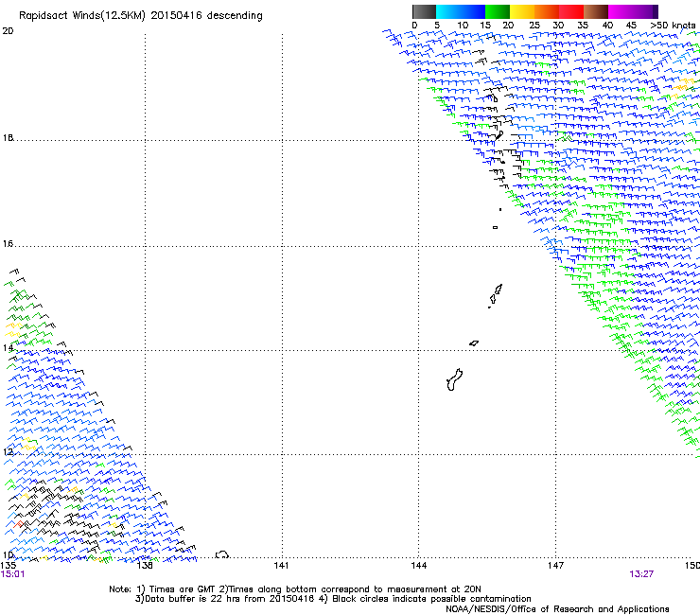Click the small Rota island outline just above latitude 14
The height and width of the screenshot is (615, 700).
[x=474, y=343]
